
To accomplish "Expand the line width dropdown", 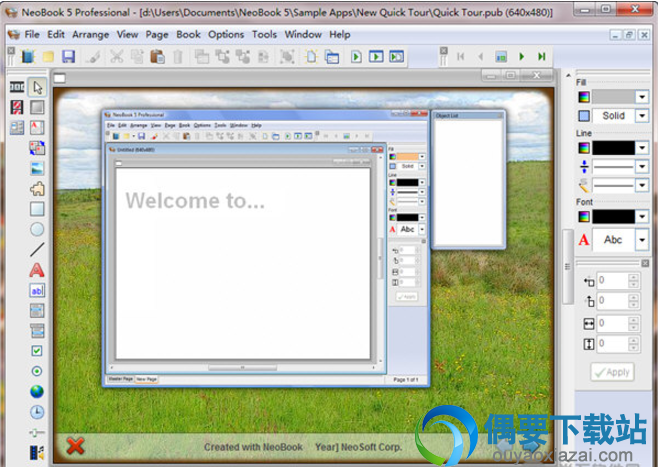I will coord(642,167).
